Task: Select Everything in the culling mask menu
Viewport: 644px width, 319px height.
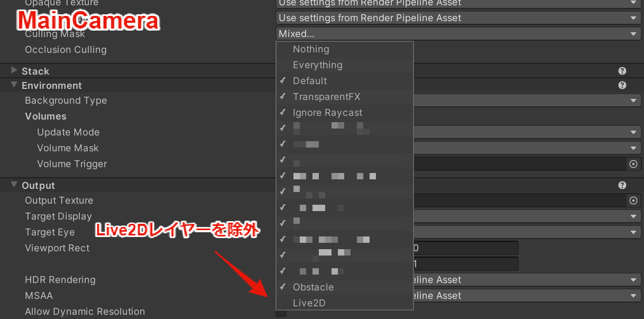Action: (318, 65)
